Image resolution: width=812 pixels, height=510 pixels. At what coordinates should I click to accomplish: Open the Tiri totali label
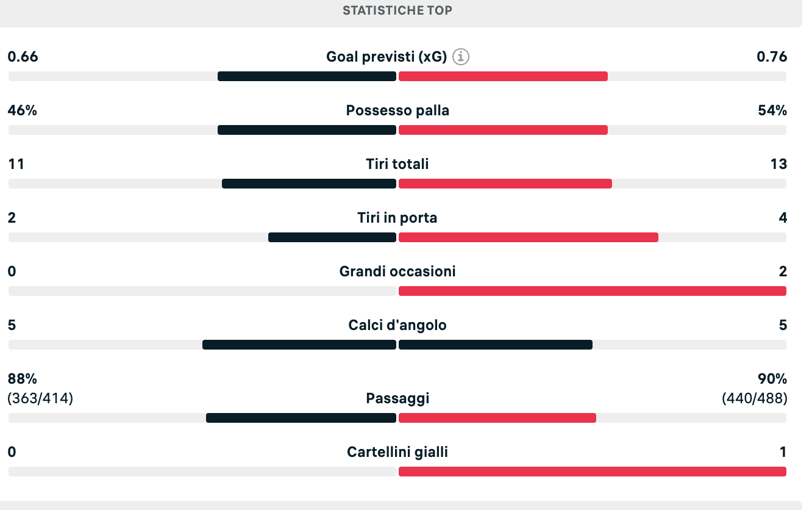point(397,164)
